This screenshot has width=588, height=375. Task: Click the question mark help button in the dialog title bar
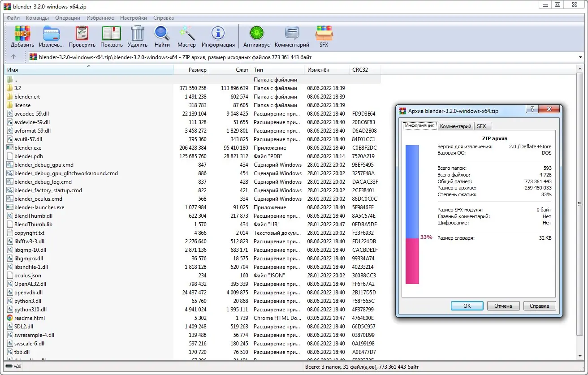[x=532, y=109]
